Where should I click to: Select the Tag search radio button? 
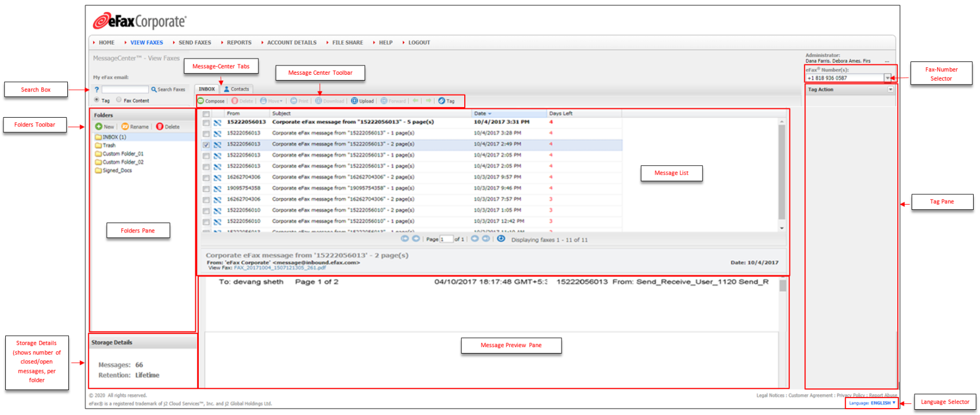click(x=97, y=100)
